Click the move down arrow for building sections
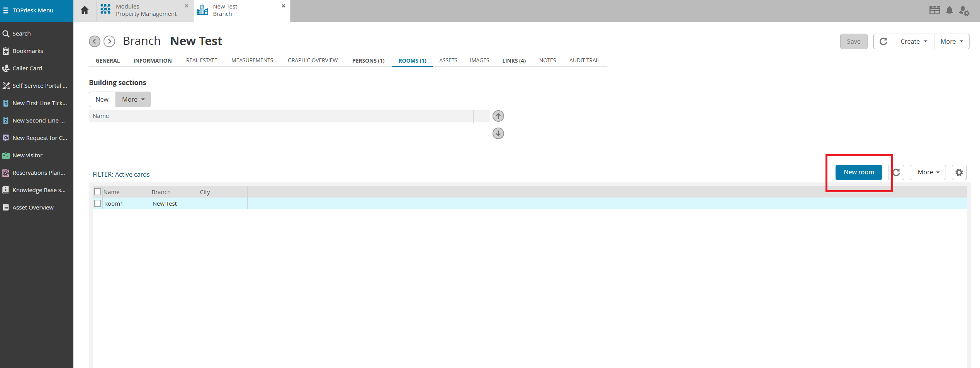The image size is (980, 368). point(498,133)
